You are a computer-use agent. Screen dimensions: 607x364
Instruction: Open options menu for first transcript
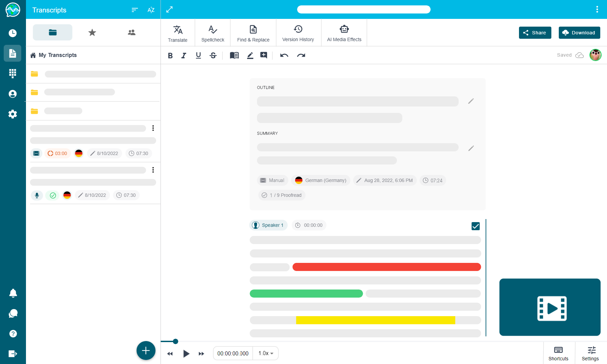point(153,128)
